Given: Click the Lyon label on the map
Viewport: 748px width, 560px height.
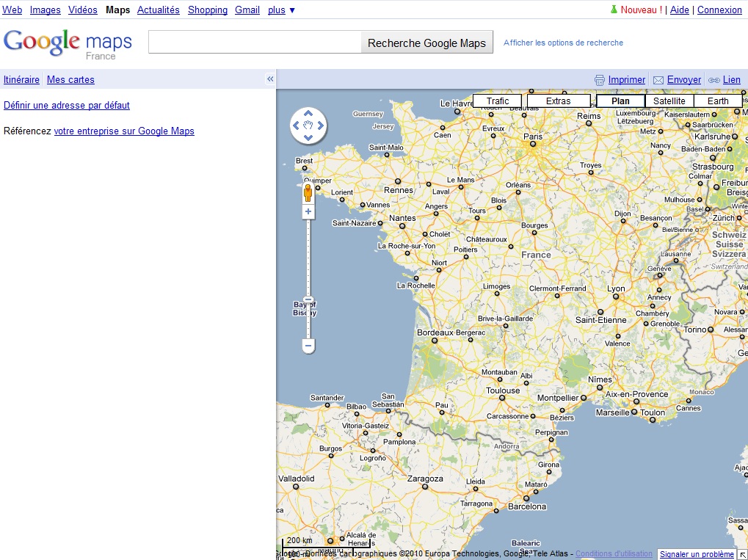Looking at the screenshot, I should click(x=616, y=288).
